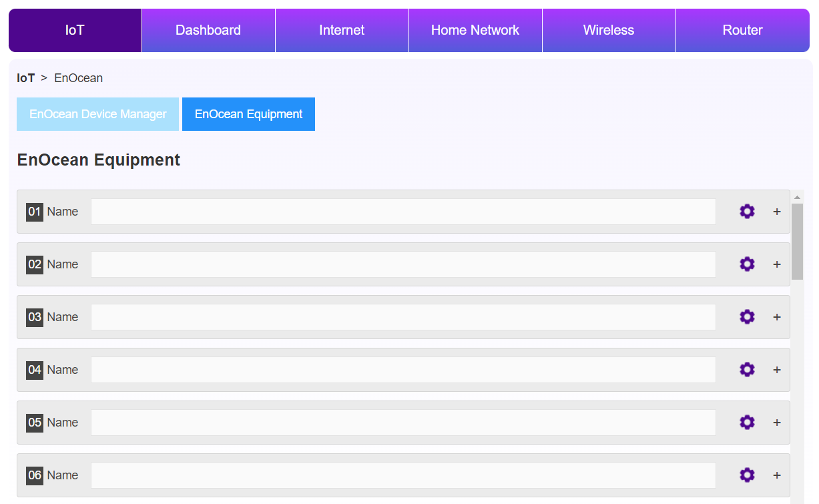Expand equipment 03 row with plus
Screen dimensions: 819x504
(x=777, y=317)
